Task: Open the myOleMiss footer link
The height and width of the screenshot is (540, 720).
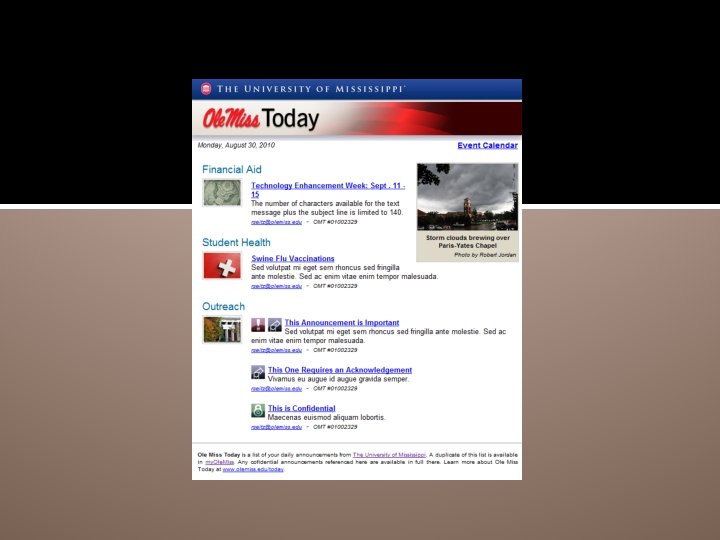Action: click(219, 462)
